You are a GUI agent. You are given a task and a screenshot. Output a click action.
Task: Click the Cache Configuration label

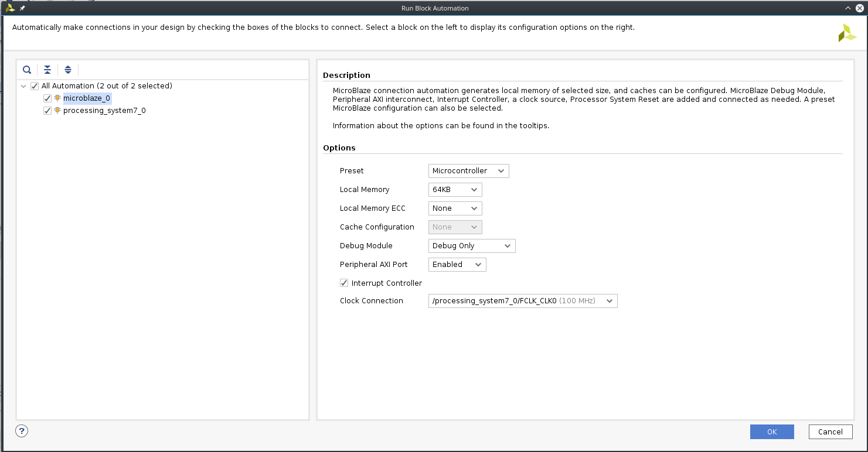click(377, 227)
